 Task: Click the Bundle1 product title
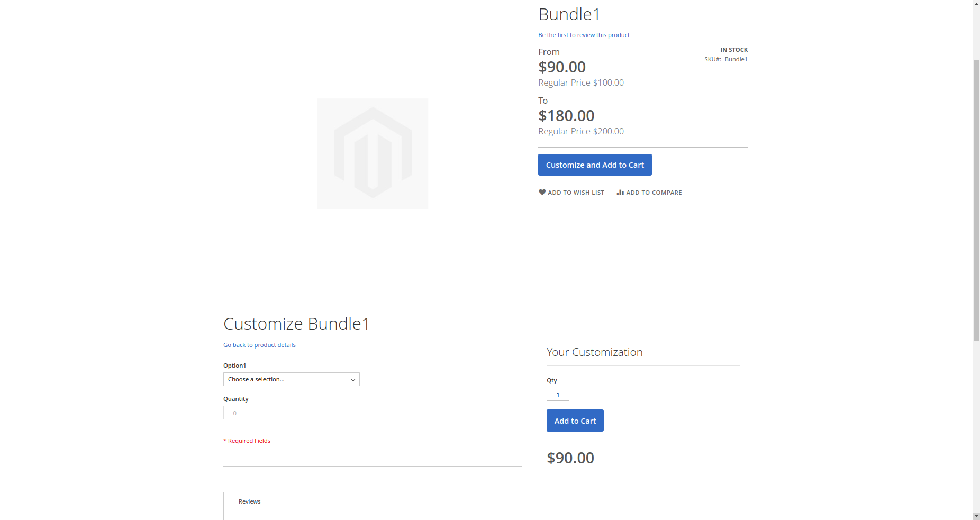coord(569,14)
